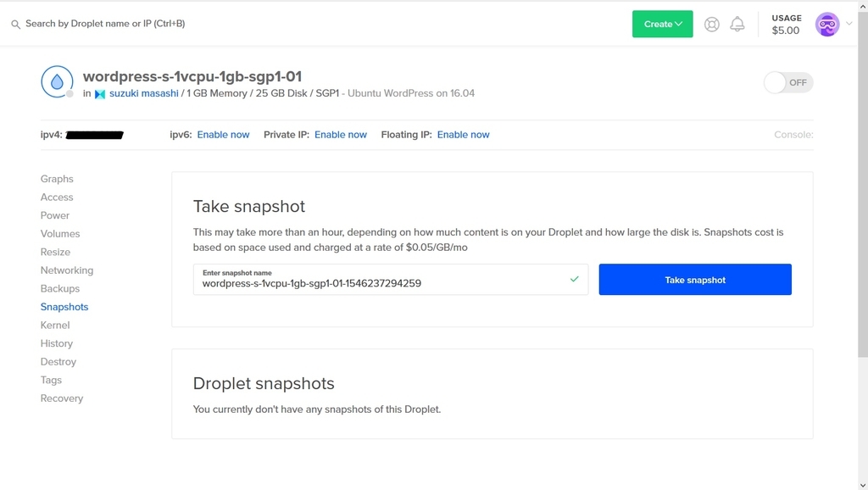This screenshot has height=490, width=868.
Task: Open the Create dropdown button
Action: coord(663,24)
